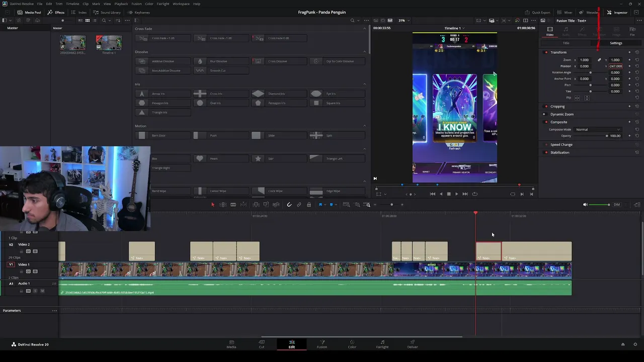Switch to the Deliver page

[413, 344]
